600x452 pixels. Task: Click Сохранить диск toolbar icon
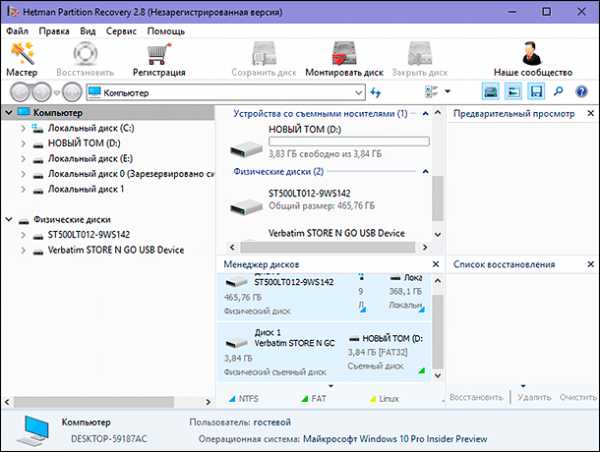[x=264, y=54]
